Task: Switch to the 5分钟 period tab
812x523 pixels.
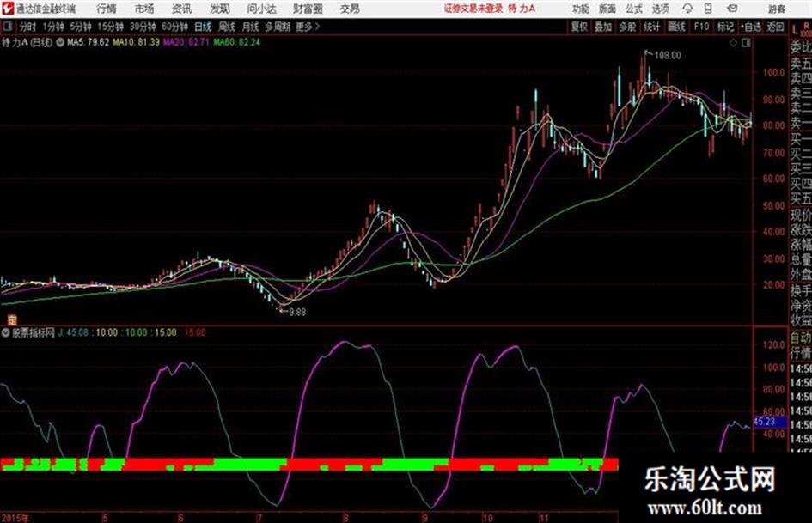Action: 81,27
